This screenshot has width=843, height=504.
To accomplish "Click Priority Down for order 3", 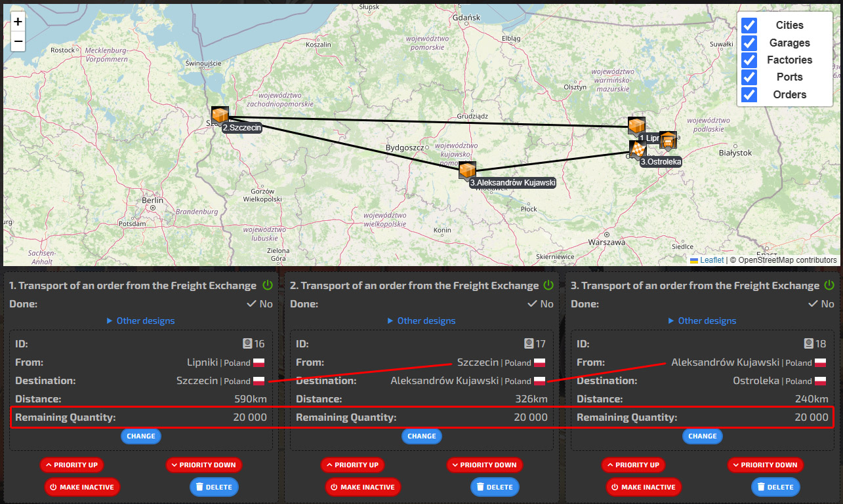I will 769,465.
